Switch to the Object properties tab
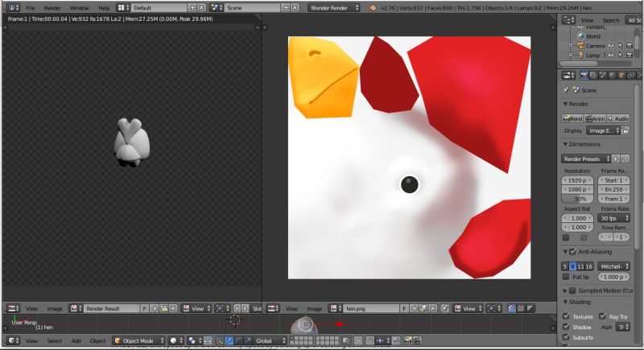644x350 pixels. [x=621, y=75]
